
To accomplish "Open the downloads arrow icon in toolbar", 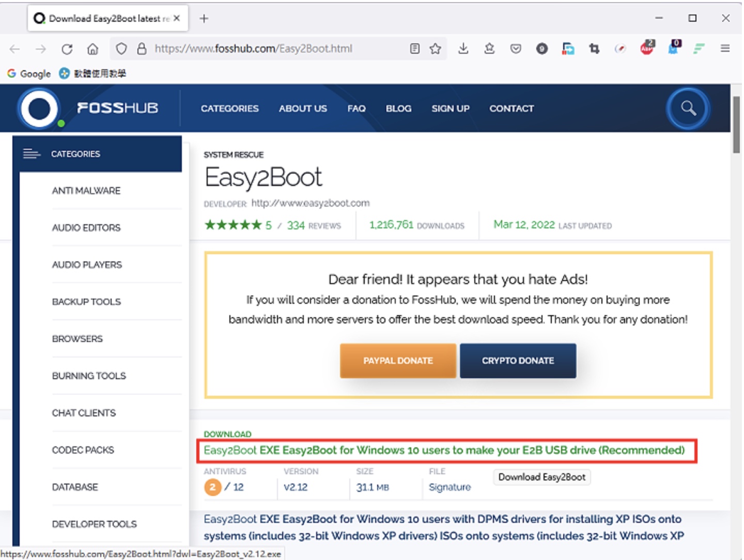I will click(x=463, y=49).
